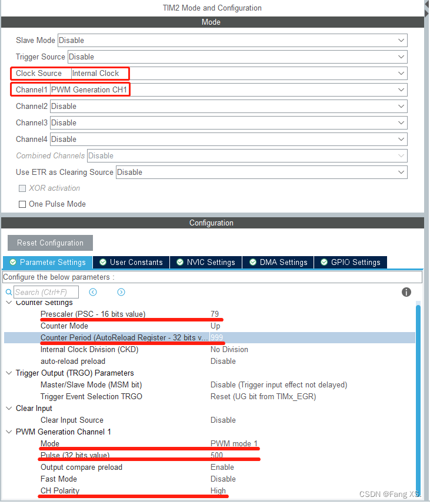Click the Search (Ctrl+F) field
The width and height of the screenshot is (430, 504).
click(46, 292)
